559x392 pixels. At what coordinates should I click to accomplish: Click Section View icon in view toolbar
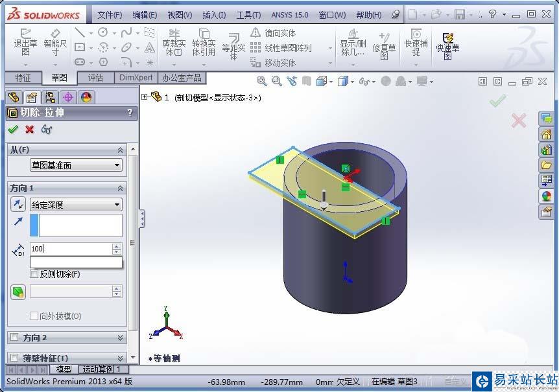click(307, 81)
